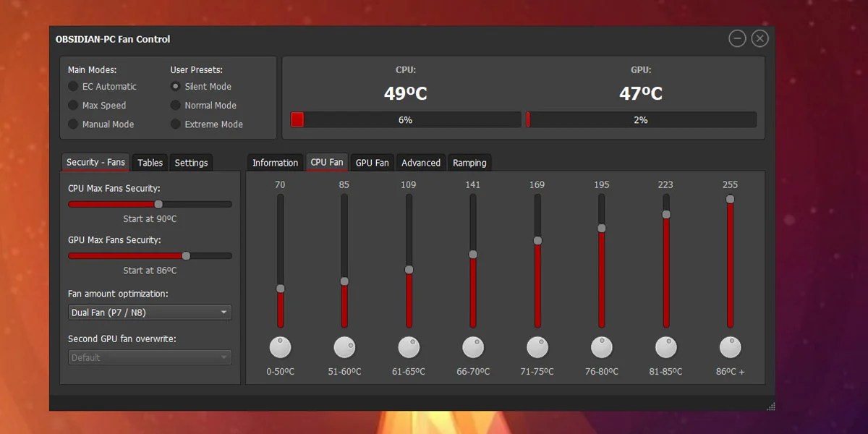Click the window resize grip corner
The height and width of the screenshot is (434, 868).
tap(771, 407)
